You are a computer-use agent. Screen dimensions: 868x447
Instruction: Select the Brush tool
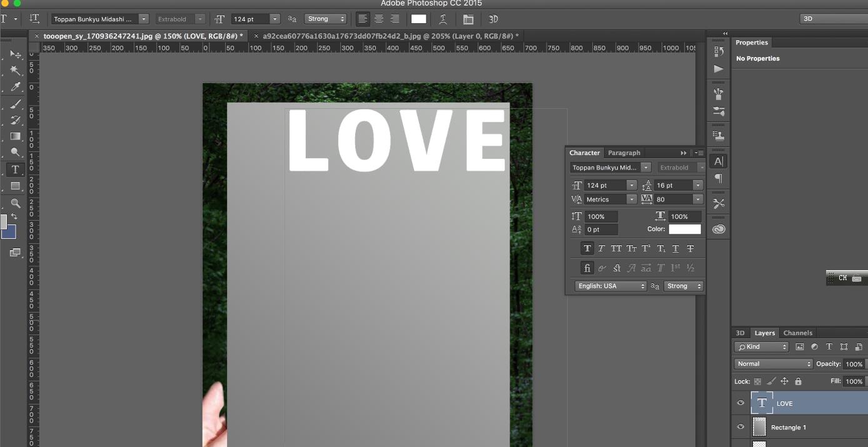[16, 104]
